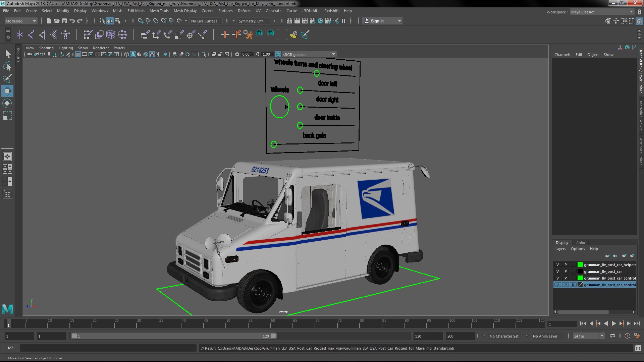Click the create new layer icon
The height and width of the screenshot is (362, 644).
[x=624, y=256]
